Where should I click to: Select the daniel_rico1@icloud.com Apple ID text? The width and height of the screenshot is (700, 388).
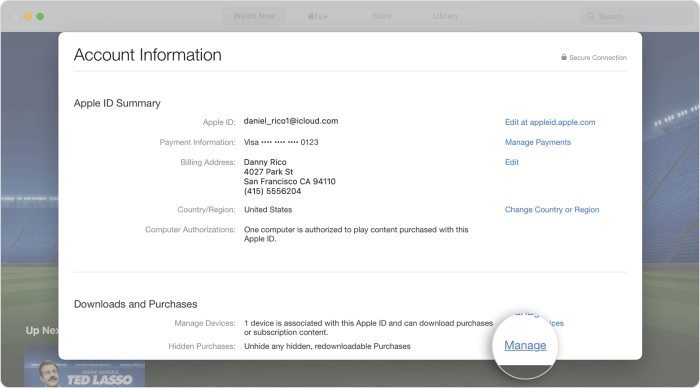[x=291, y=121]
